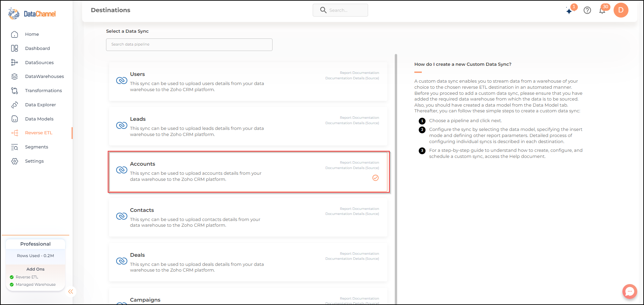This screenshot has width=644, height=305.
Task: Click the Zoho CRM icon beside Contacts
Action: pyautogui.click(x=122, y=216)
